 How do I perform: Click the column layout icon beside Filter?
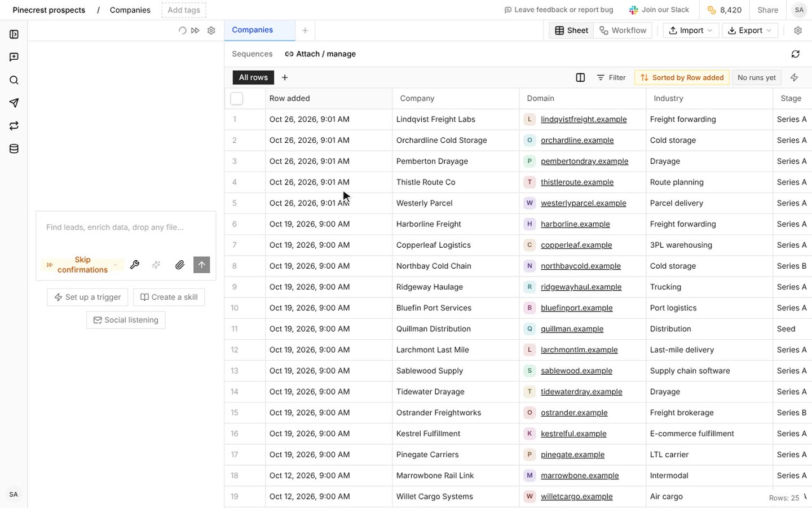pyautogui.click(x=580, y=77)
